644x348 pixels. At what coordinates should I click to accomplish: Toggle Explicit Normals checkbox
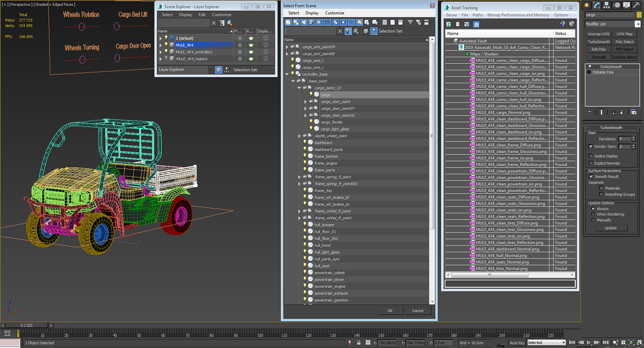(x=590, y=163)
